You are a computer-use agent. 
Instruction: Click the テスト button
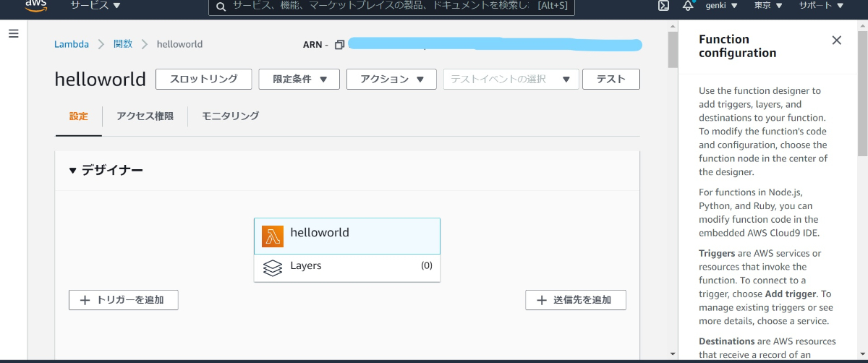coord(611,80)
